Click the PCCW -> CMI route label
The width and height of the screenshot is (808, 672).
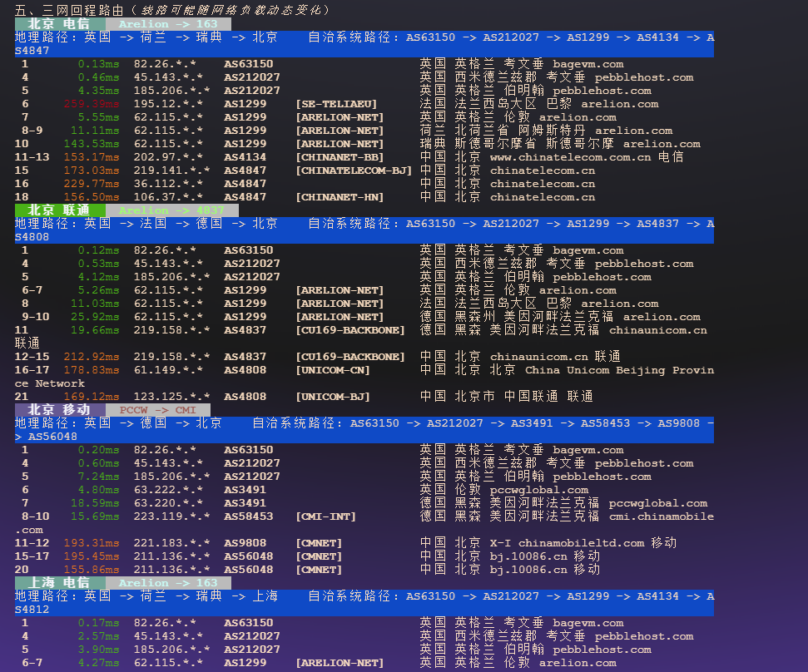[158, 409]
